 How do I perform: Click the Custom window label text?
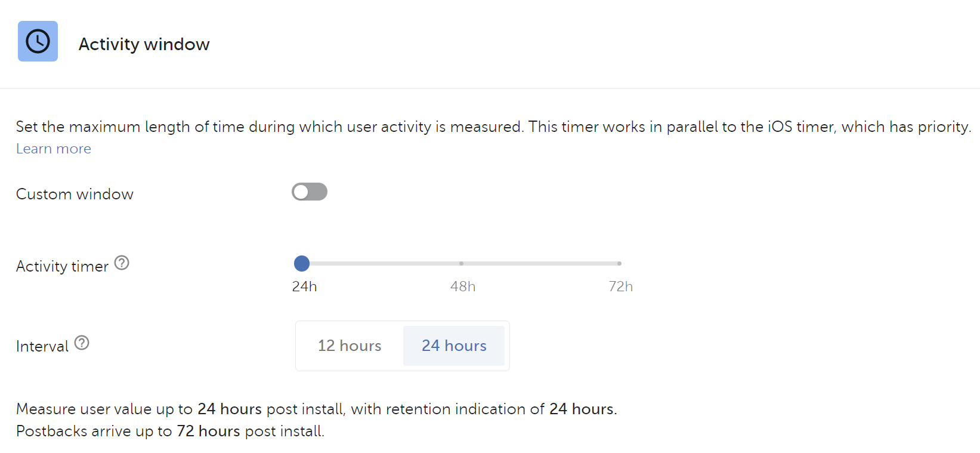pyautogui.click(x=75, y=194)
